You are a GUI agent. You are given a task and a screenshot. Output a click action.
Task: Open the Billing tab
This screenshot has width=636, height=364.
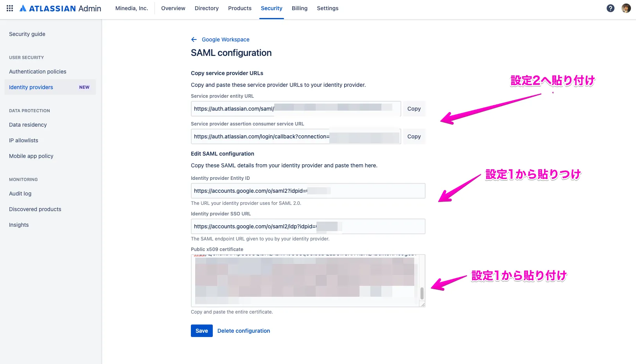299,8
